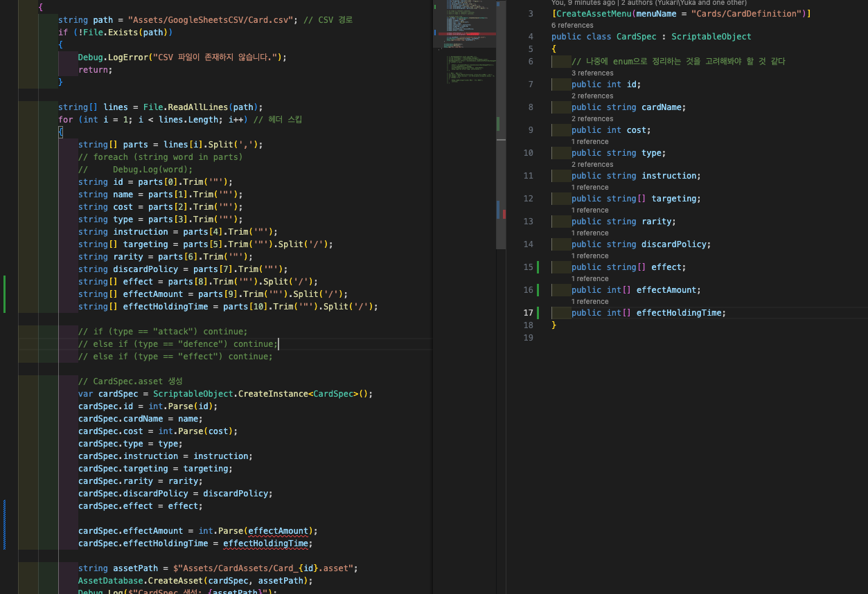Viewport: 868px width, 594px height.
Task: Click the "Cards/CardDefinition" string
Action: [x=748, y=14]
